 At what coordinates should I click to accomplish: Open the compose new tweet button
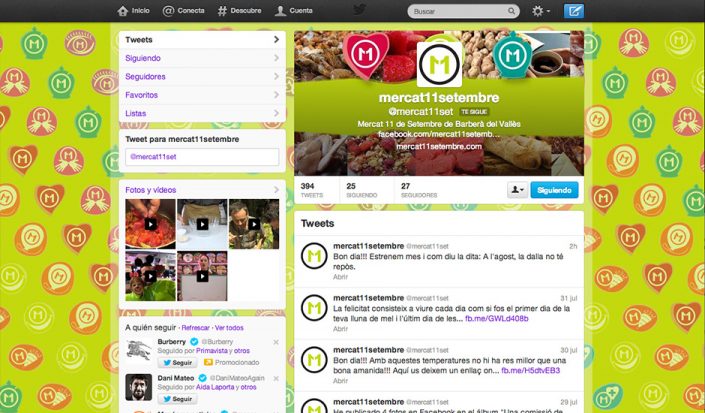(574, 11)
